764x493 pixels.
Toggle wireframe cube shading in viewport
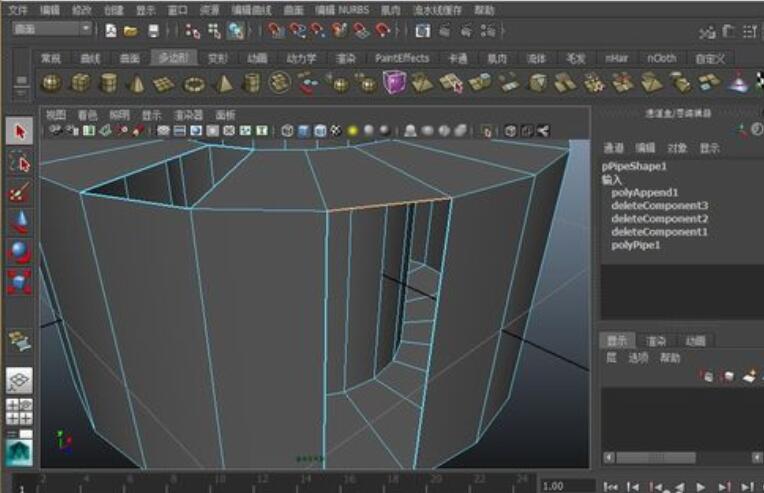click(288, 131)
